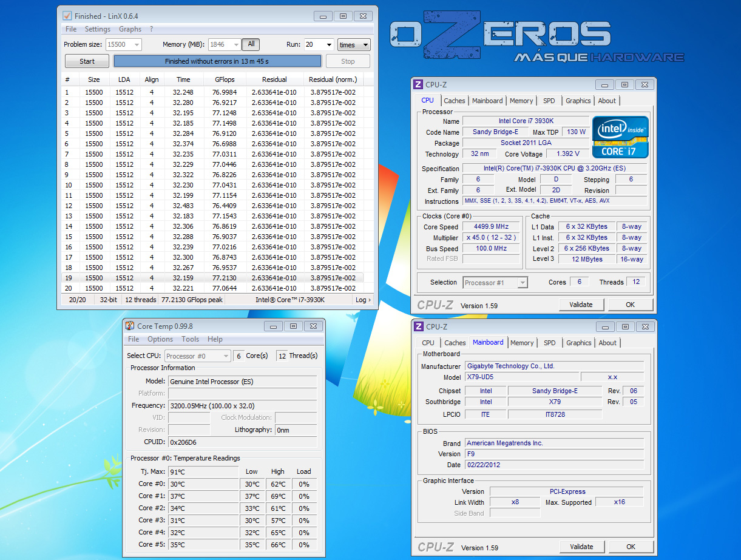Switch to SPD tab in upper CPU-Z window
This screenshot has width=741, height=560.
tap(549, 101)
